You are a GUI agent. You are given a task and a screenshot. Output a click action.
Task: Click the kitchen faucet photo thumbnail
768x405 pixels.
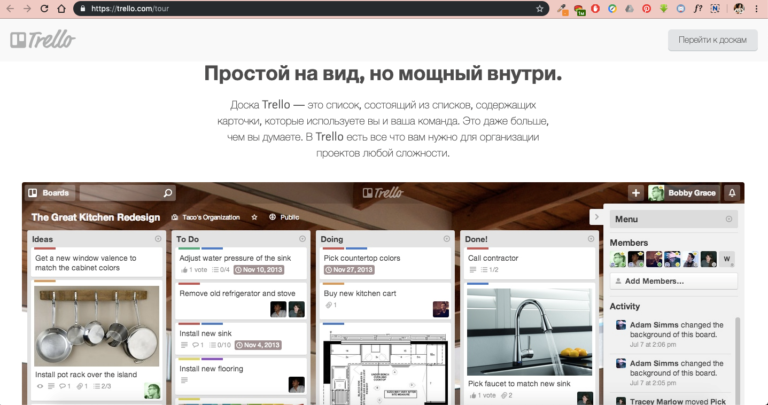tap(529, 332)
